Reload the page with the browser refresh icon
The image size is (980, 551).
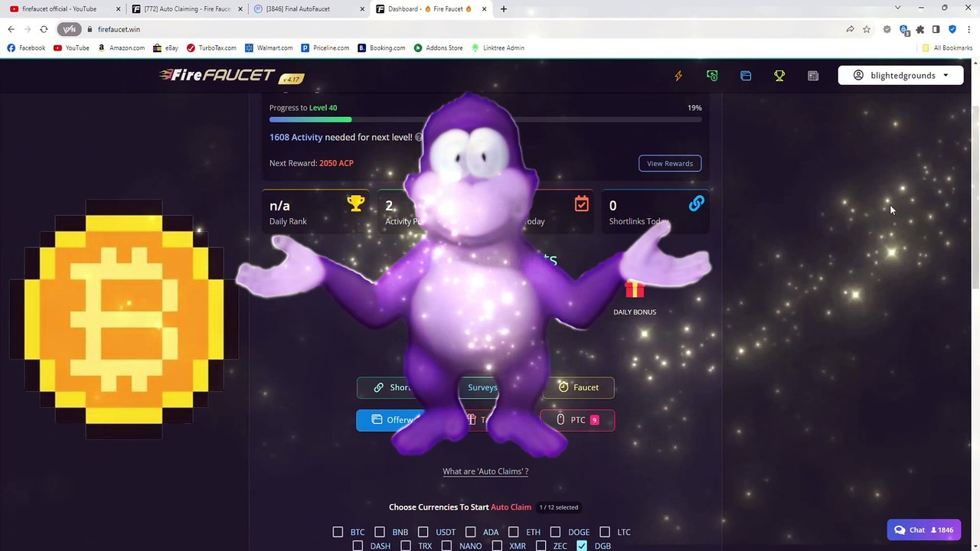point(44,29)
